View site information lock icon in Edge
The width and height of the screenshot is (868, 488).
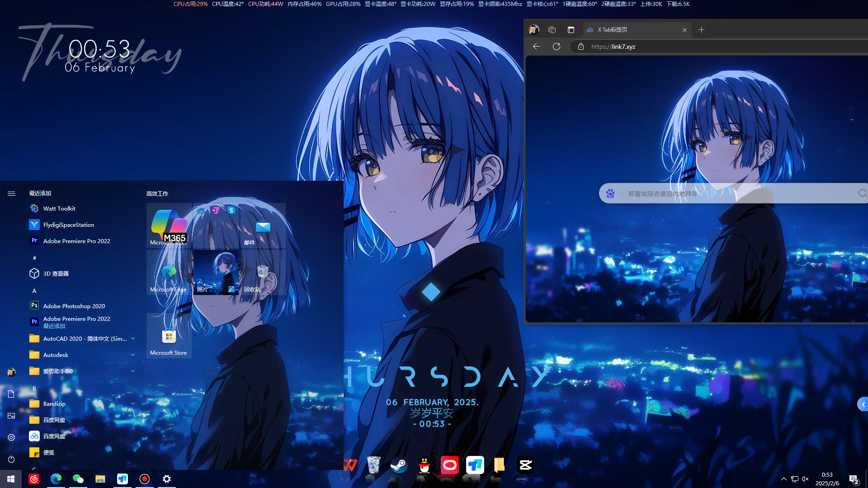coord(581,47)
